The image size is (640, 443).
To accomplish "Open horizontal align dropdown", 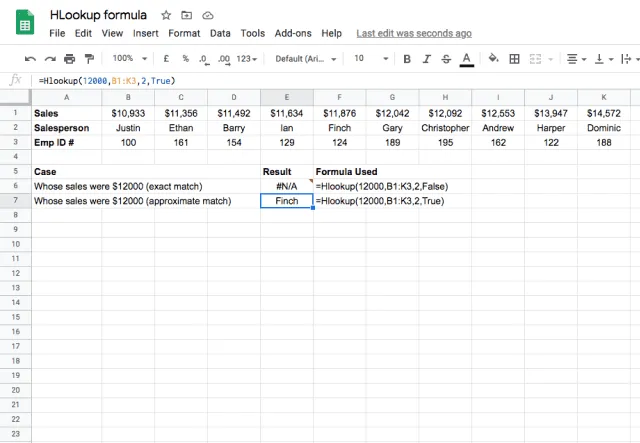I will 576,59.
